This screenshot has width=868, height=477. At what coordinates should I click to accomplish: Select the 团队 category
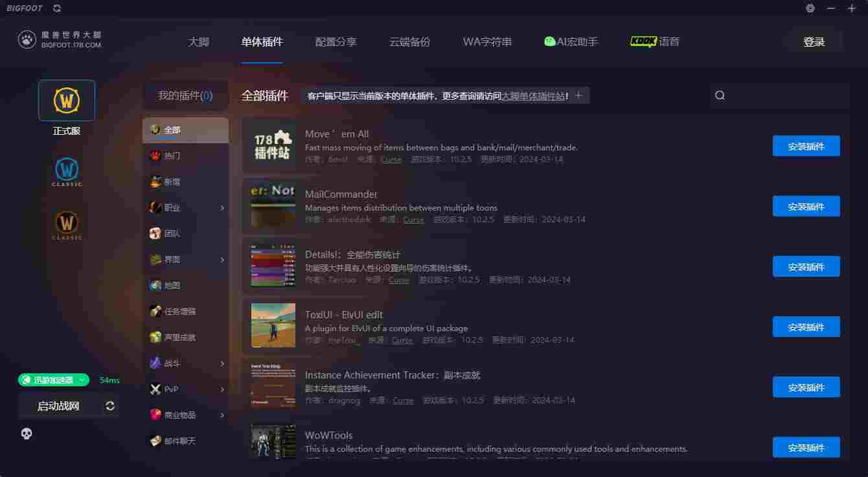[x=185, y=233]
